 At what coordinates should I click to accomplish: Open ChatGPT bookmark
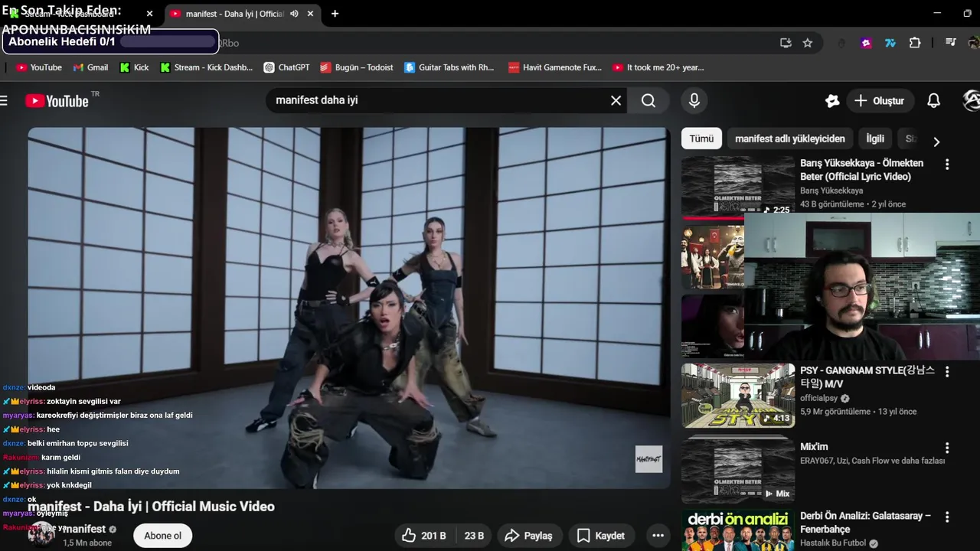click(x=286, y=67)
